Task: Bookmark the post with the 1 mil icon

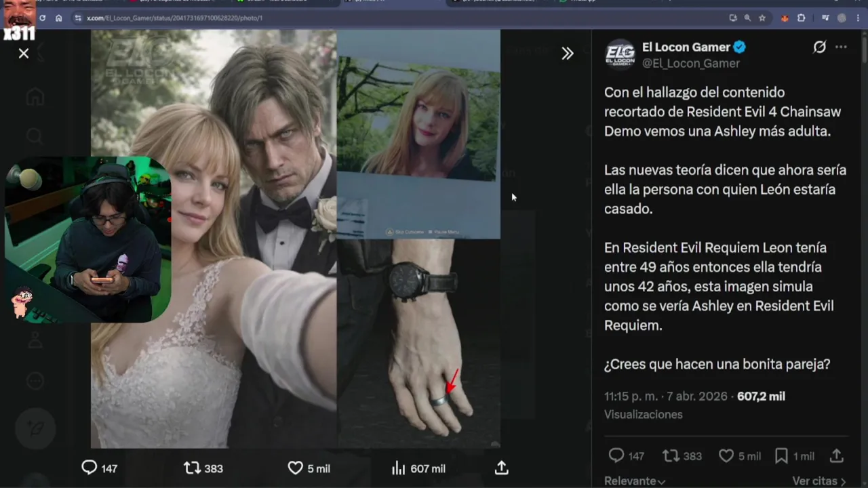Action: tap(794, 456)
